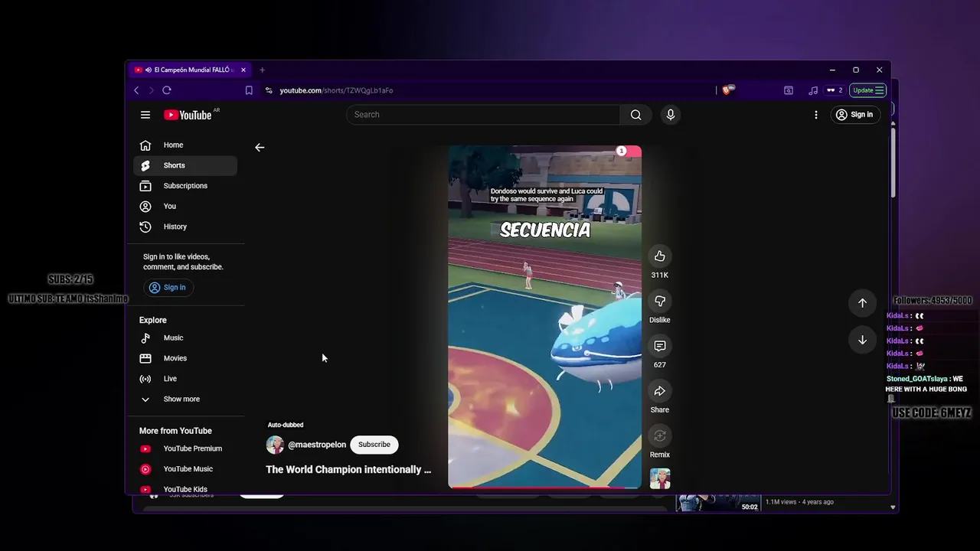Viewport: 980px width, 551px height.
Task: Open History in the sidebar
Action: [185, 227]
